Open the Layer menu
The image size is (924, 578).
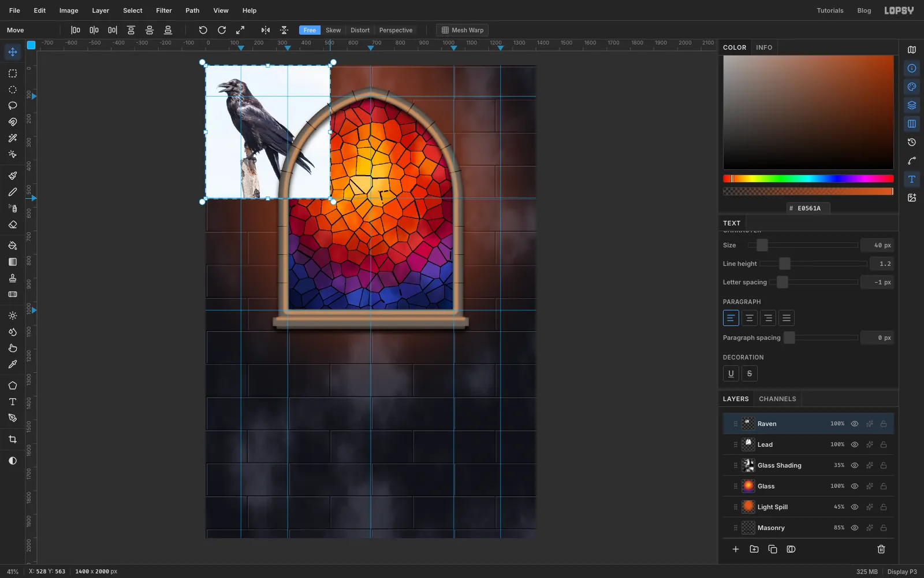(x=100, y=10)
